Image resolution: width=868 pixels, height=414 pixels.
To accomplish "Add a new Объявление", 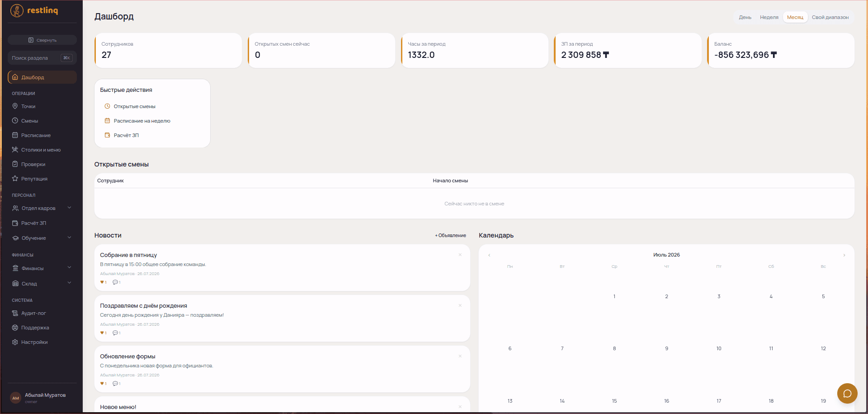I will (x=450, y=235).
